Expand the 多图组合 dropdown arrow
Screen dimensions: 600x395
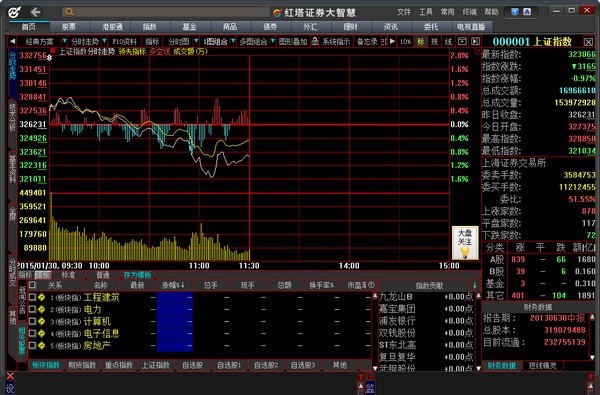click(x=272, y=41)
